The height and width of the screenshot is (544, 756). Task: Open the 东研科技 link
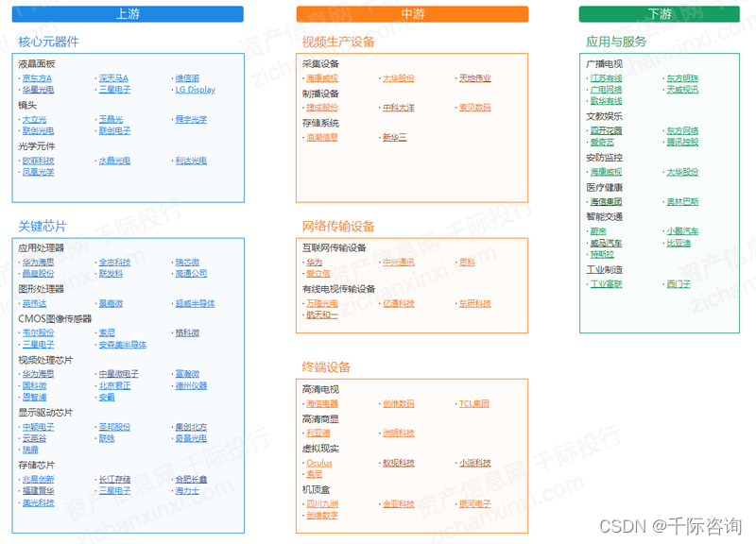[475, 304]
